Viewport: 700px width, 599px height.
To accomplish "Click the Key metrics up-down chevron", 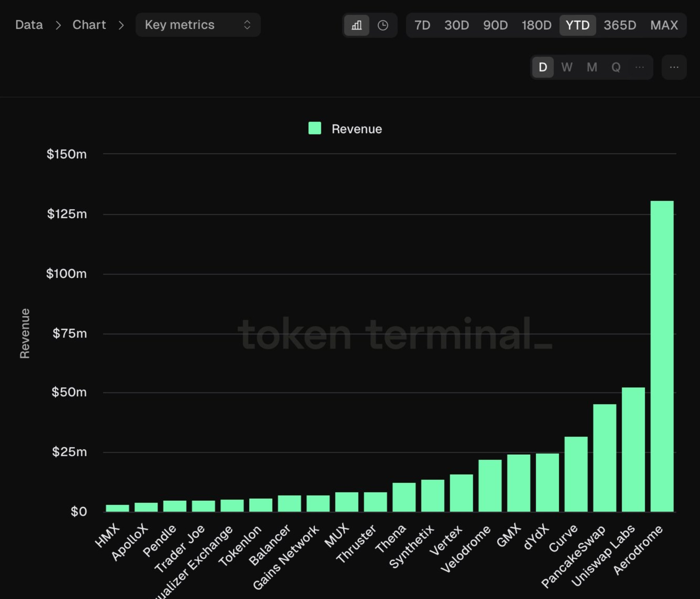I will click(x=247, y=25).
